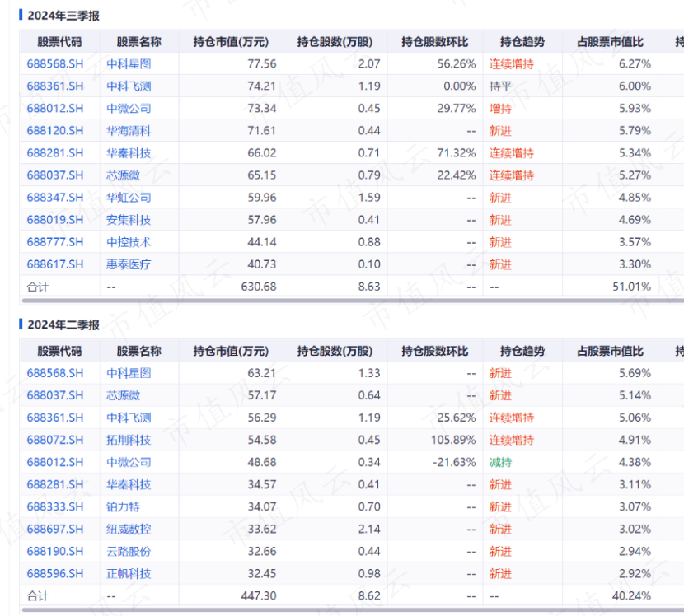This screenshot has height=616, width=684.
Task: Click the 40.24% total ratio cell
Action: point(631,595)
